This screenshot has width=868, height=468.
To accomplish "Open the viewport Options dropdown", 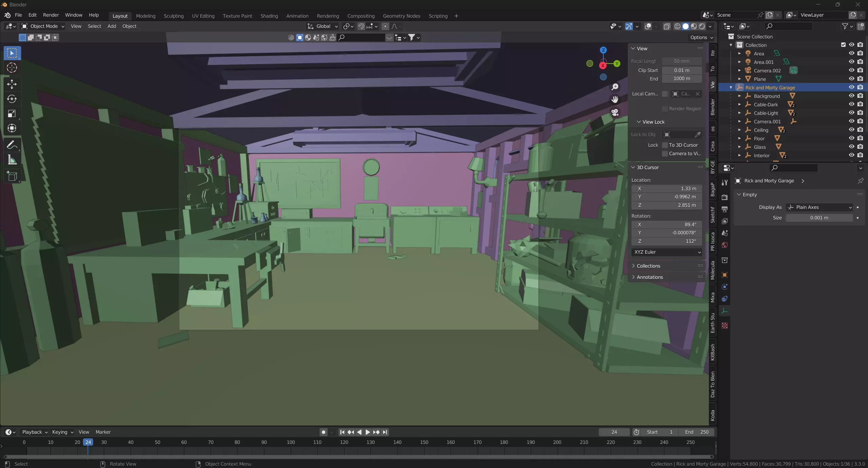I will click(x=701, y=37).
